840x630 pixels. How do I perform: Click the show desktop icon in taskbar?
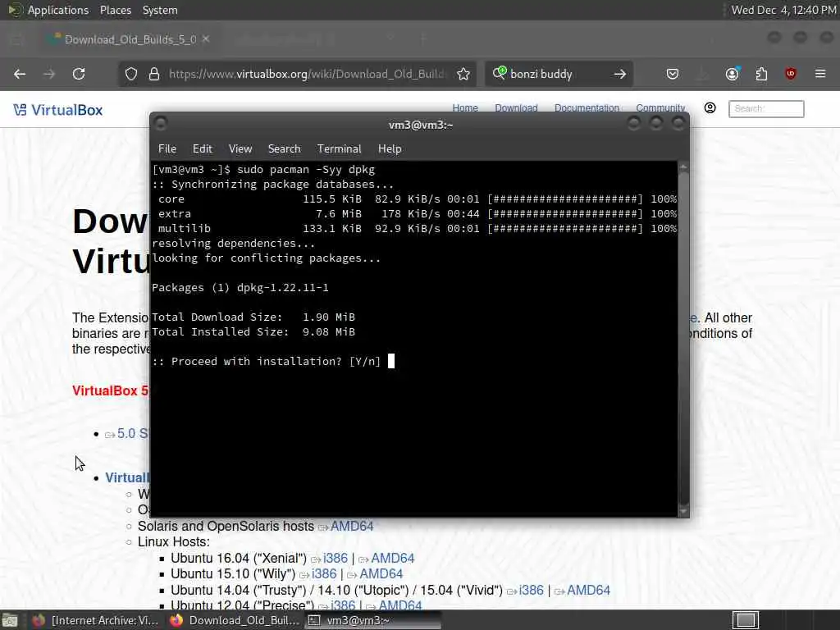click(x=10, y=620)
